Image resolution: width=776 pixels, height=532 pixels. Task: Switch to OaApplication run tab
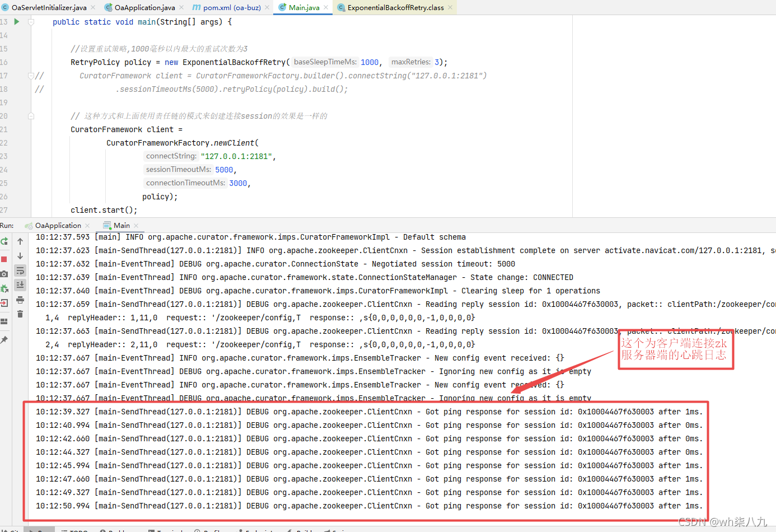[x=58, y=225]
